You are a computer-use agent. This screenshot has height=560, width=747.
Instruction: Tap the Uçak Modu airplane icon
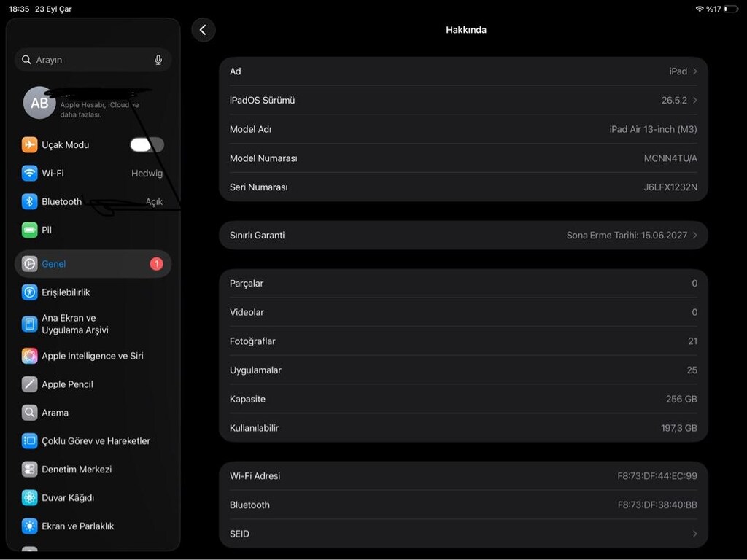pos(29,145)
